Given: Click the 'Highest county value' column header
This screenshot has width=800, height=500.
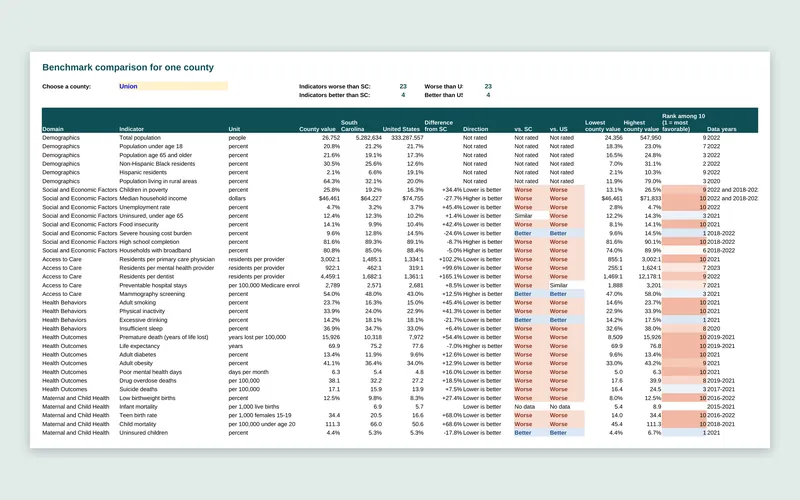Looking at the screenshot, I should (x=641, y=126).
